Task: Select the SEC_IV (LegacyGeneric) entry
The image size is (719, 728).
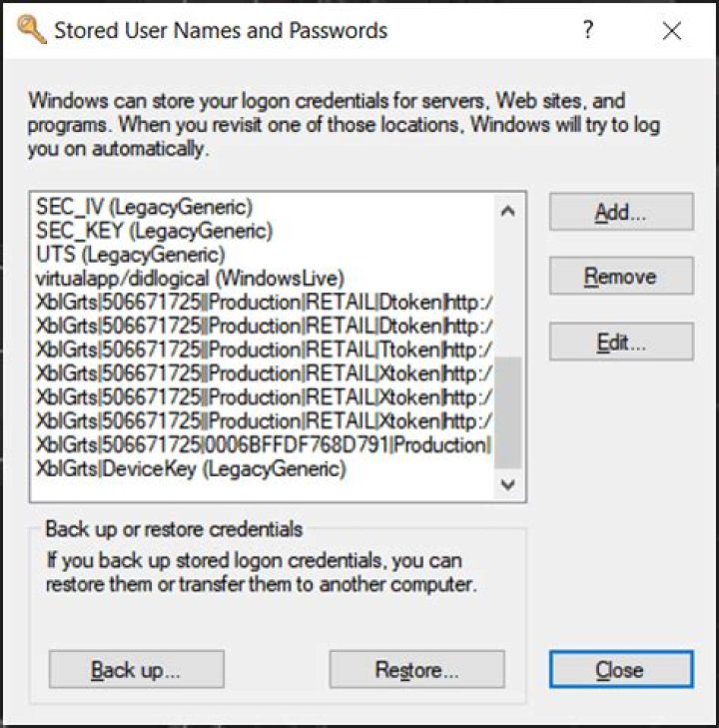Action: tap(145, 208)
